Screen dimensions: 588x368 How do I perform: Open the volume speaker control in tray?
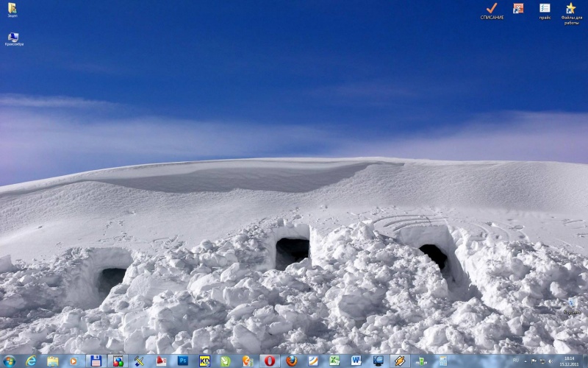551,361
